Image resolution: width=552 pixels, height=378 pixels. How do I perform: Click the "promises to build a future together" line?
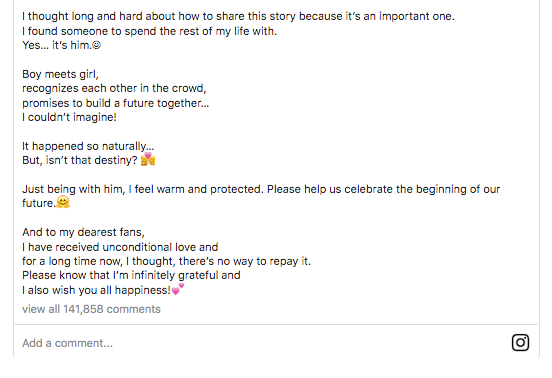pyautogui.click(x=115, y=103)
